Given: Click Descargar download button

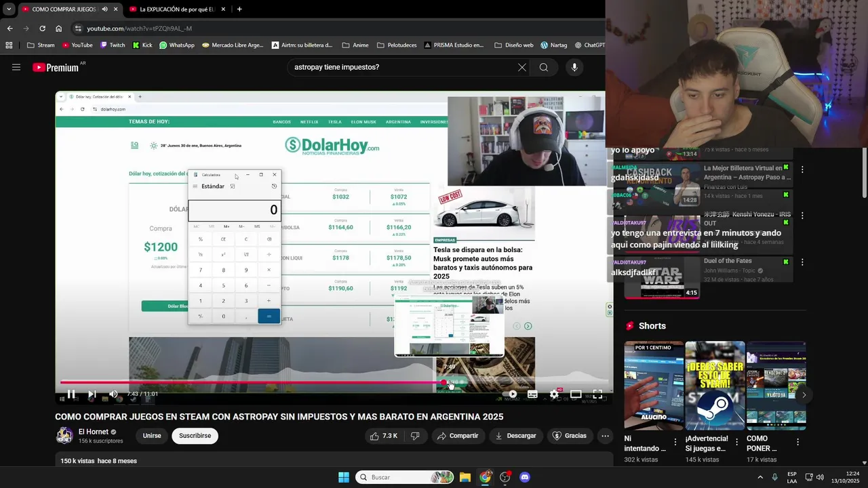Looking at the screenshot, I should point(515,436).
